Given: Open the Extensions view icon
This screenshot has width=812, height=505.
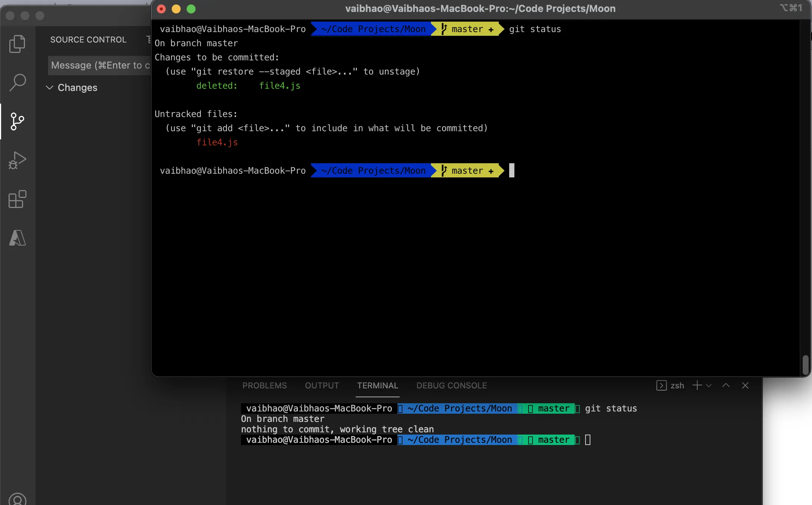Looking at the screenshot, I should tap(17, 199).
